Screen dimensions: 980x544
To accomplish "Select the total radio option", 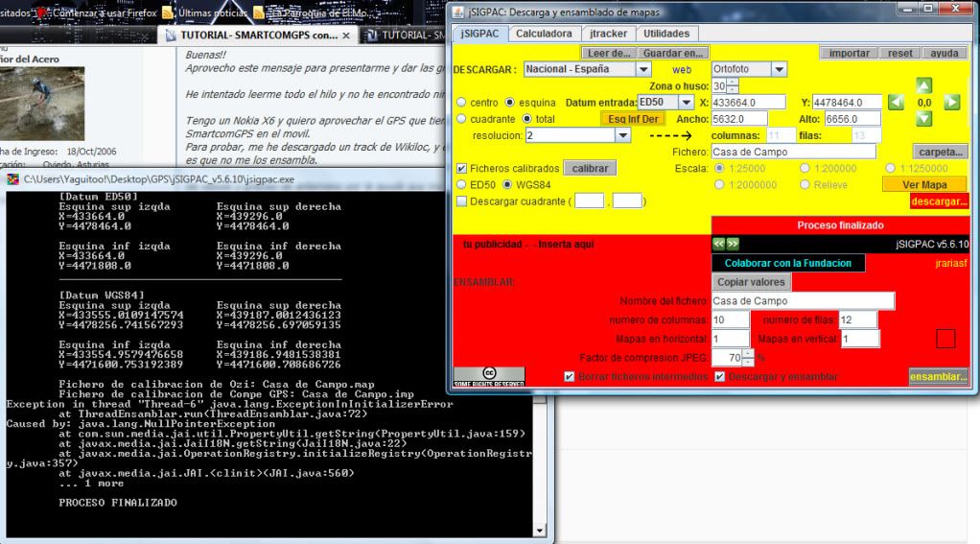I will point(526,119).
